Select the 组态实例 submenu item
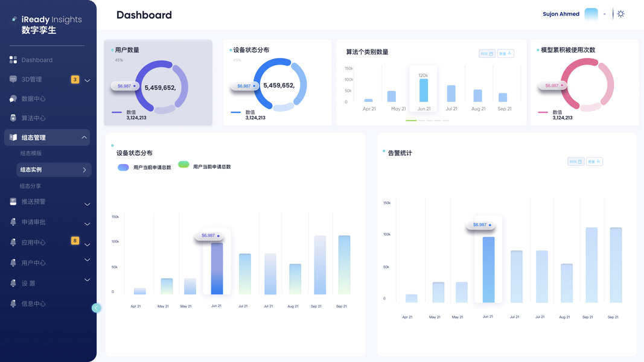 54,170
